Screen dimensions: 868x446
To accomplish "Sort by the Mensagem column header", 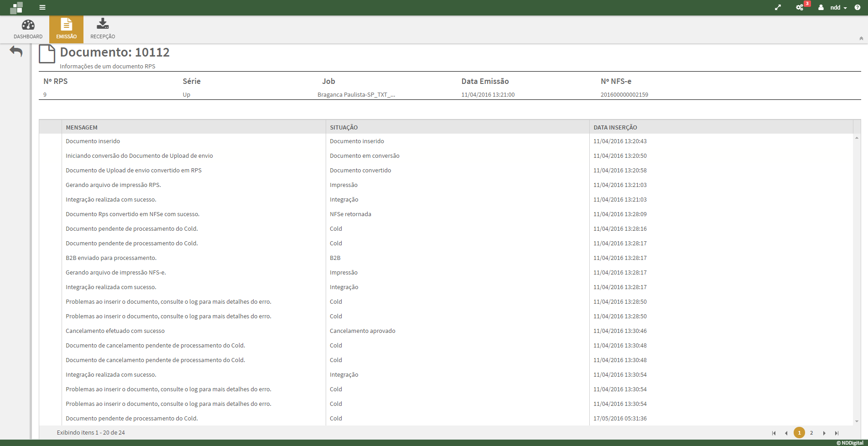I will point(82,127).
